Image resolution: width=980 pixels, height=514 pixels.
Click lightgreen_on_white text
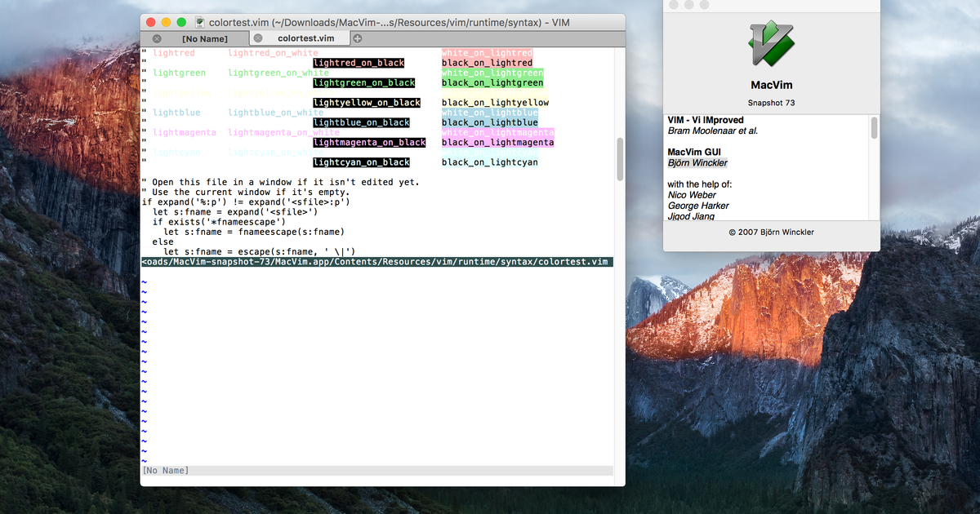[278, 73]
